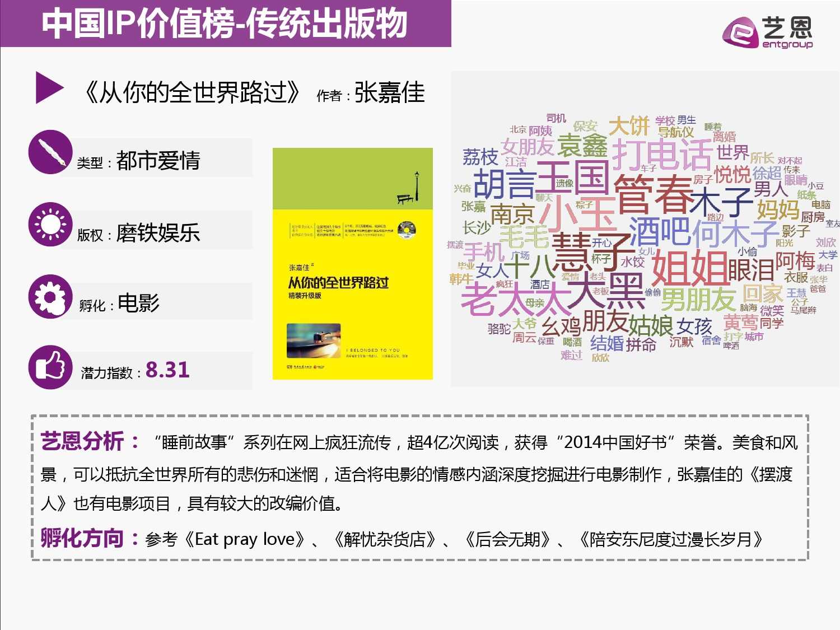The width and height of the screenshot is (840, 630).
Task: Click the word 胡言 in the word cloud
Action: (505, 184)
